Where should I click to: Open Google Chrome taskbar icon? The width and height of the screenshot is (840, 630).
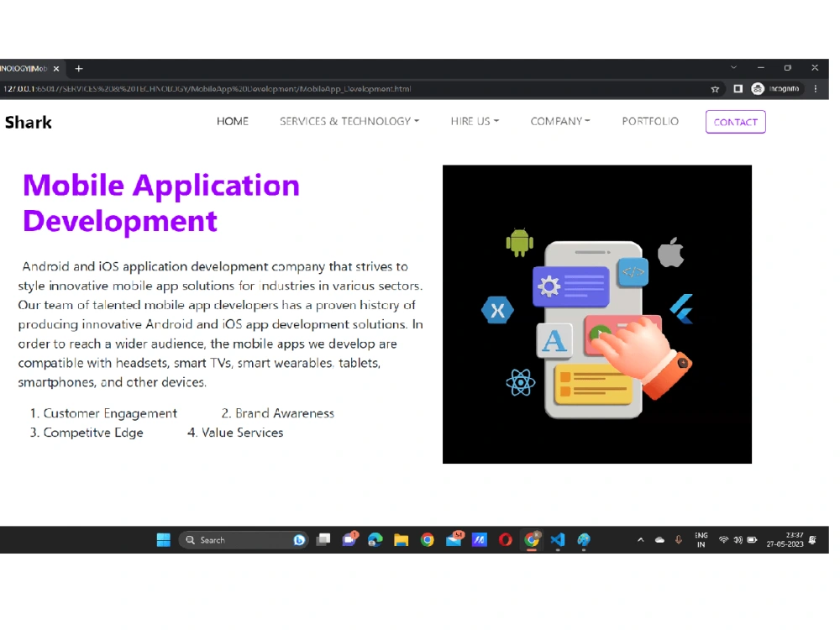[427, 540]
